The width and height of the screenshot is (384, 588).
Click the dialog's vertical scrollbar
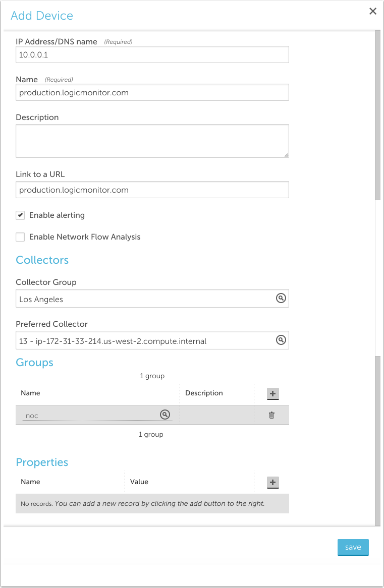[377, 116]
